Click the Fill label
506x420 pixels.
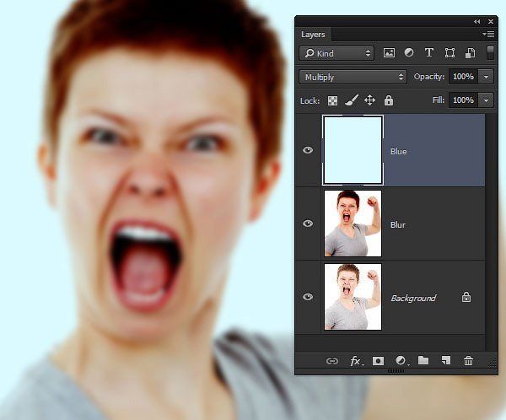pyautogui.click(x=439, y=100)
